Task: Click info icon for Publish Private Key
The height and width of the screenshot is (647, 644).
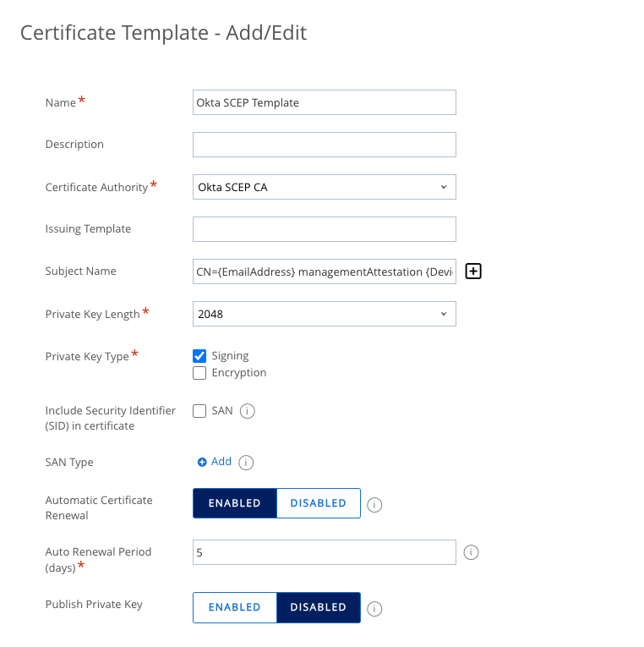Action: [x=375, y=608]
